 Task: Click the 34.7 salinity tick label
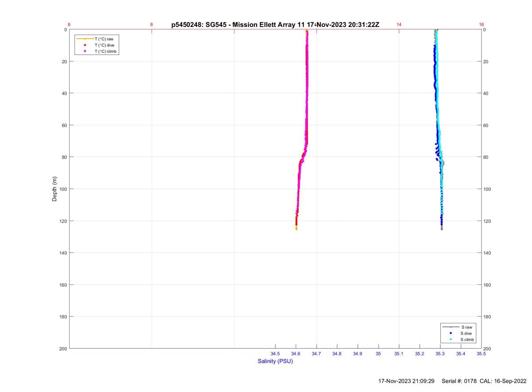[317, 354]
